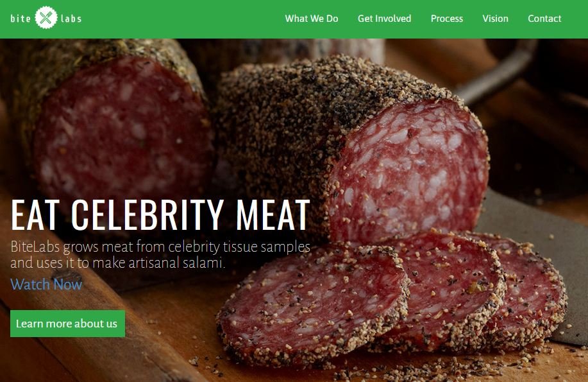The width and height of the screenshot is (588, 382).
Task: Select Process in the navigation bar
Action: [x=447, y=19]
